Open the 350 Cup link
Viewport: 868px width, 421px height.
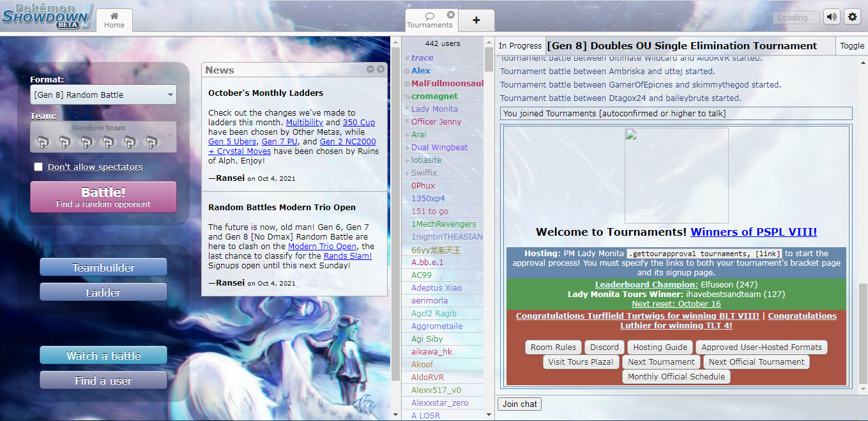click(x=359, y=122)
